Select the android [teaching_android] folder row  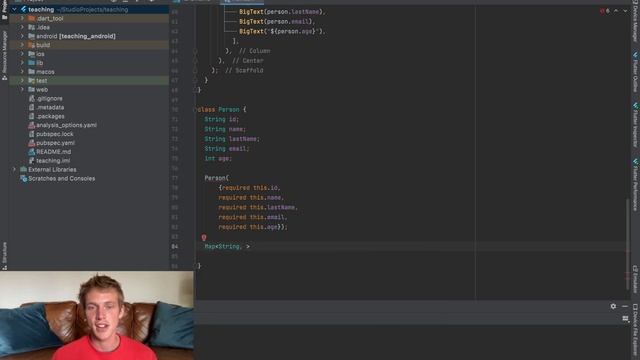[89, 36]
